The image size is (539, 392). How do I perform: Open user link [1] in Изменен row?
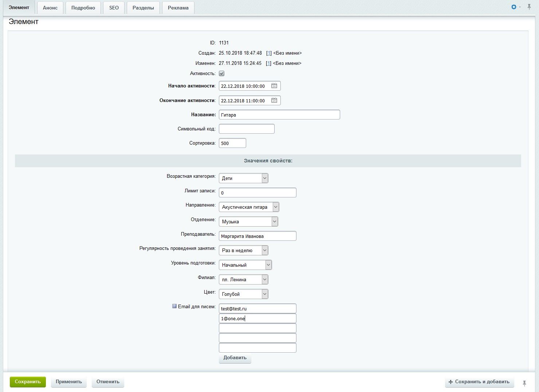click(268, 63)
